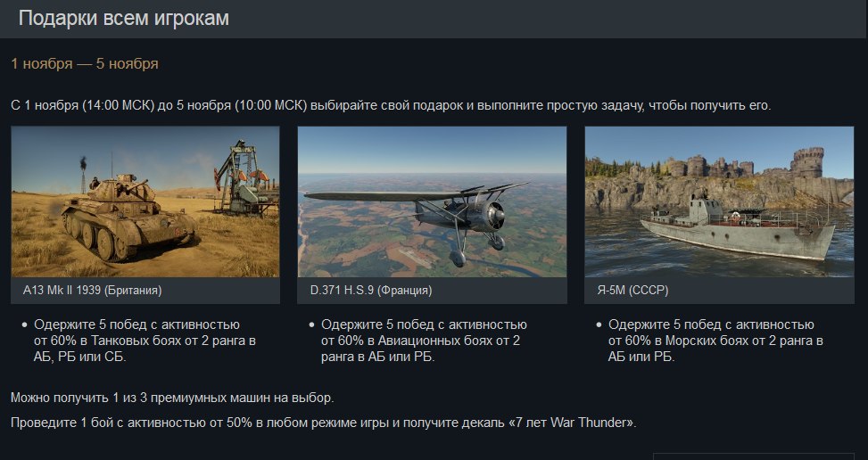Click the Танковых боях task description
868x460 pixels.
click(x=145, y=341)
